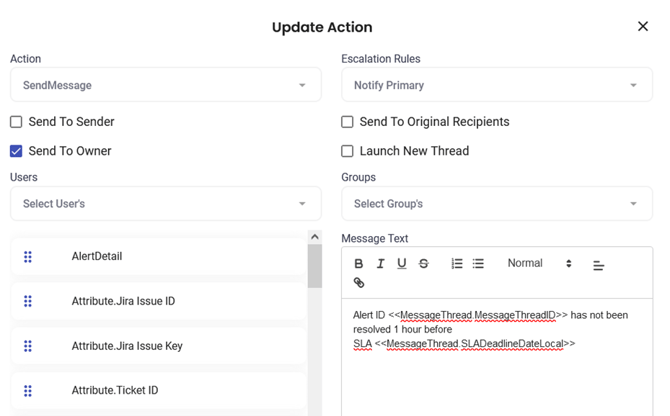Uncheck the Send To Owner checkbox
This screenshot has width=670, height=416.
click(16, 151)
